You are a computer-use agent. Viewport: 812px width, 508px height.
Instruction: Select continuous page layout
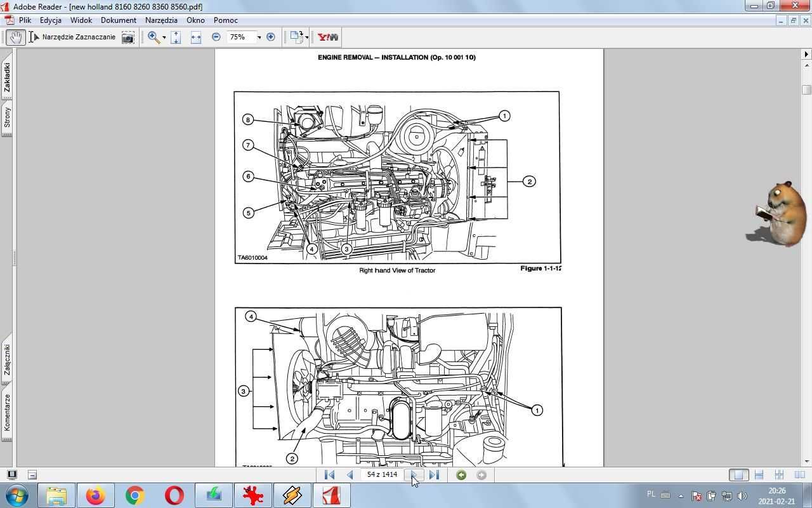pyautogui.click(x=759, y=474)
